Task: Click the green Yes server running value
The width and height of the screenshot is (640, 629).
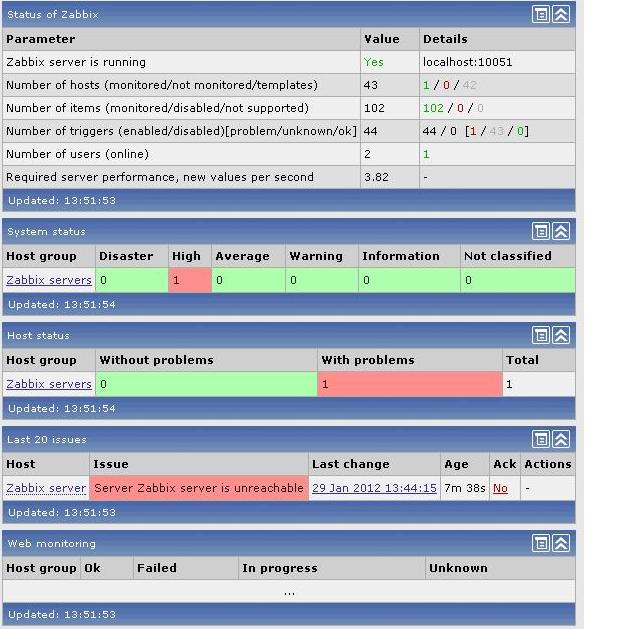Action: pyautogui.click(x=373, y=62)
